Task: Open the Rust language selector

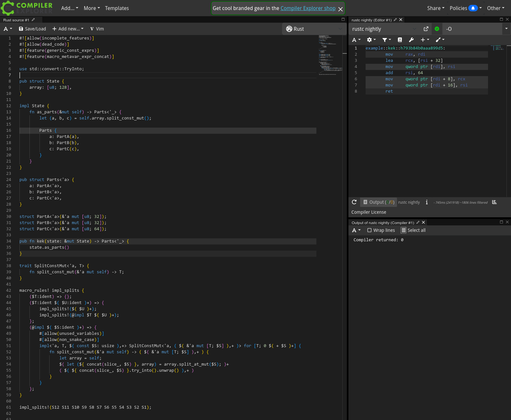Action: point(314,29)
